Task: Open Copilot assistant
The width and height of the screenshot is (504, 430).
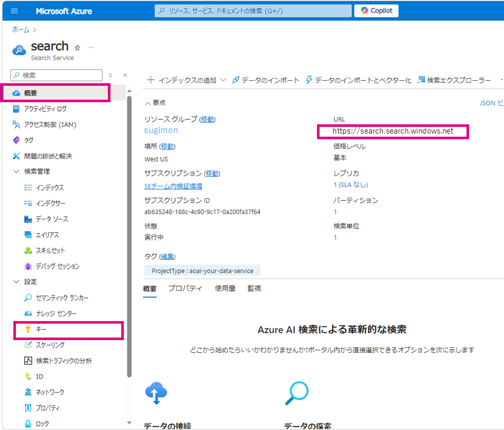Action: tap(376, 11)
